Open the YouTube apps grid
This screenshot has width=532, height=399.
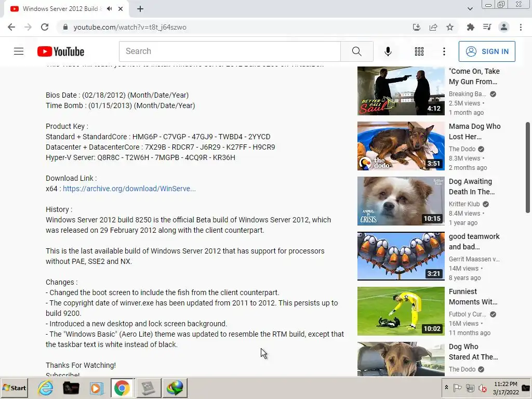tap(419, 51)
